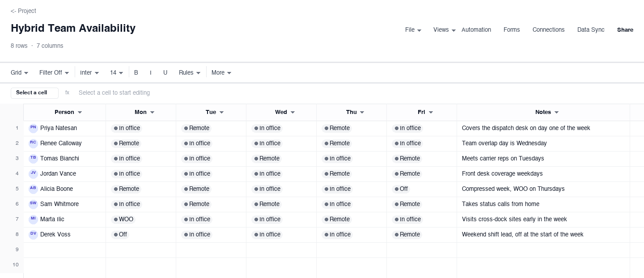
Task: Click Jordan Vance's JV avatar icon
Action: click(x=33, y=174)
